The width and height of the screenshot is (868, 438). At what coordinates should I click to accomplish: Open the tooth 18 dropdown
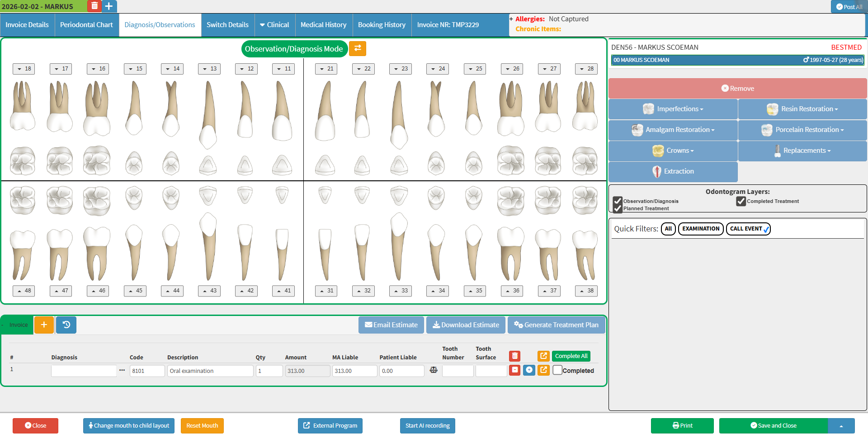24,69
